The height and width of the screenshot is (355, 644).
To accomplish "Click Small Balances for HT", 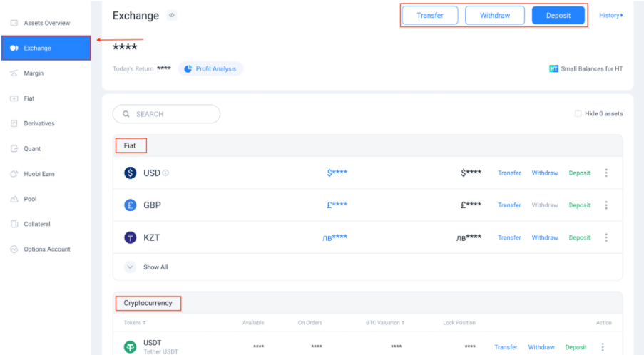I will [x=586, y=68].
